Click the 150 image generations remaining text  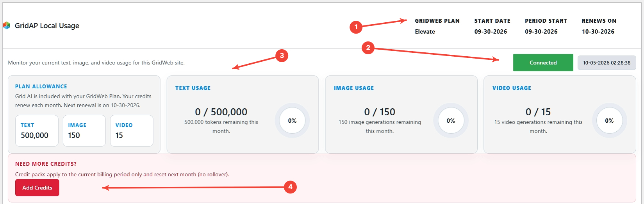coord(380,127)
